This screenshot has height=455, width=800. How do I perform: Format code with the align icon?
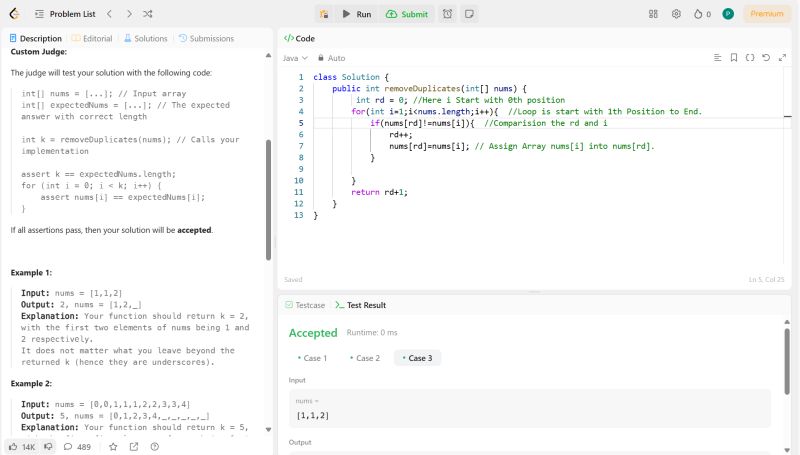(x=717, y=58)
